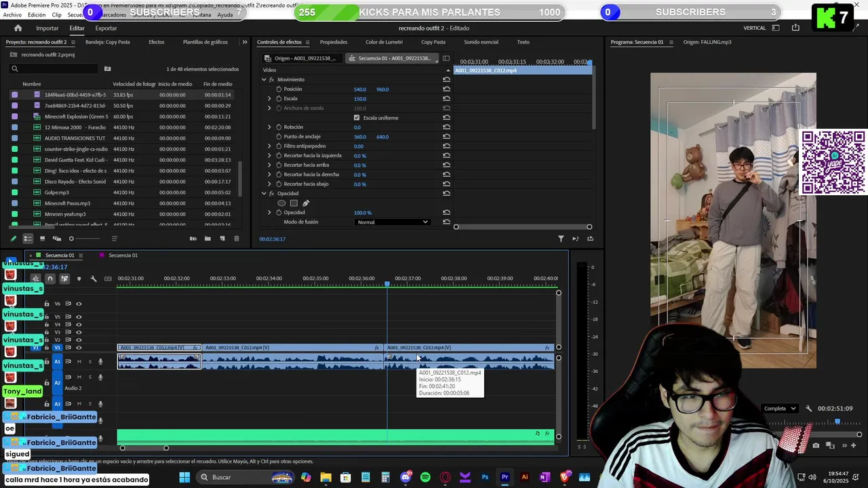Image resolution: width=868 pixels, height=488 pixels.
Task: Open the Automate to Sequence icon
Action: pos(193,239)
